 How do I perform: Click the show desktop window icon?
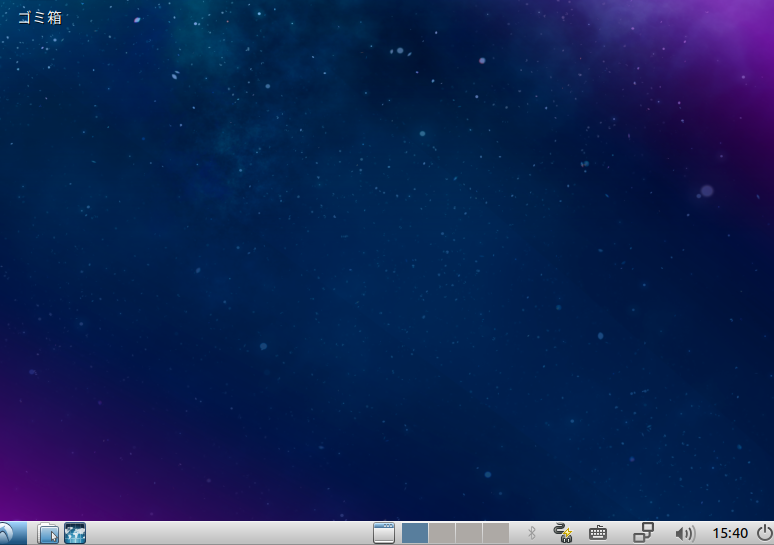click(x=384, y=533)
